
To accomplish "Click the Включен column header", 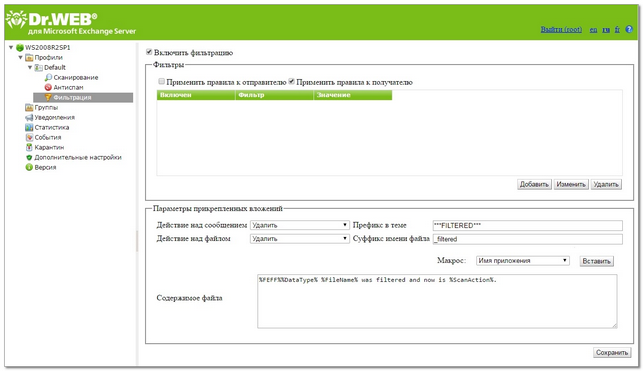I will tap(196, 95).
